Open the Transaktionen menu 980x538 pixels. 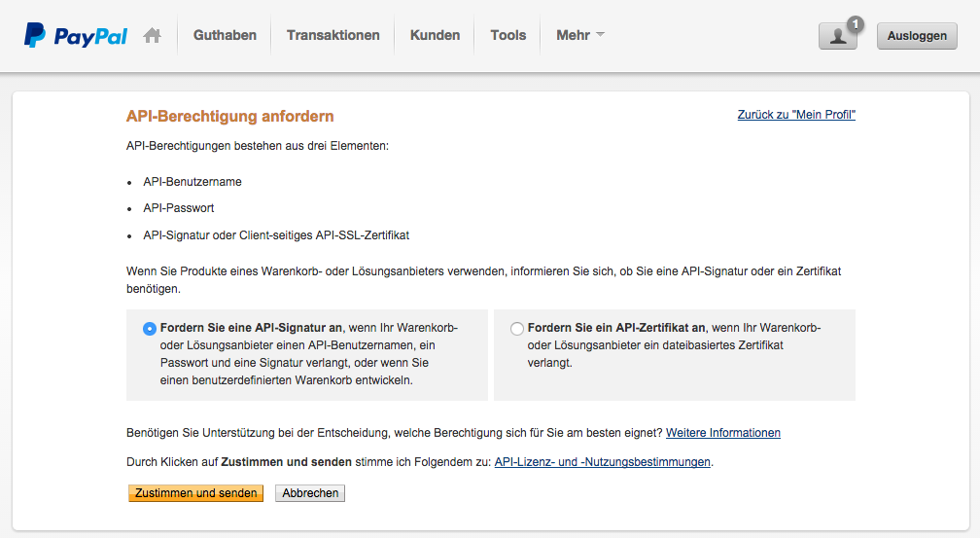[333, 35]
